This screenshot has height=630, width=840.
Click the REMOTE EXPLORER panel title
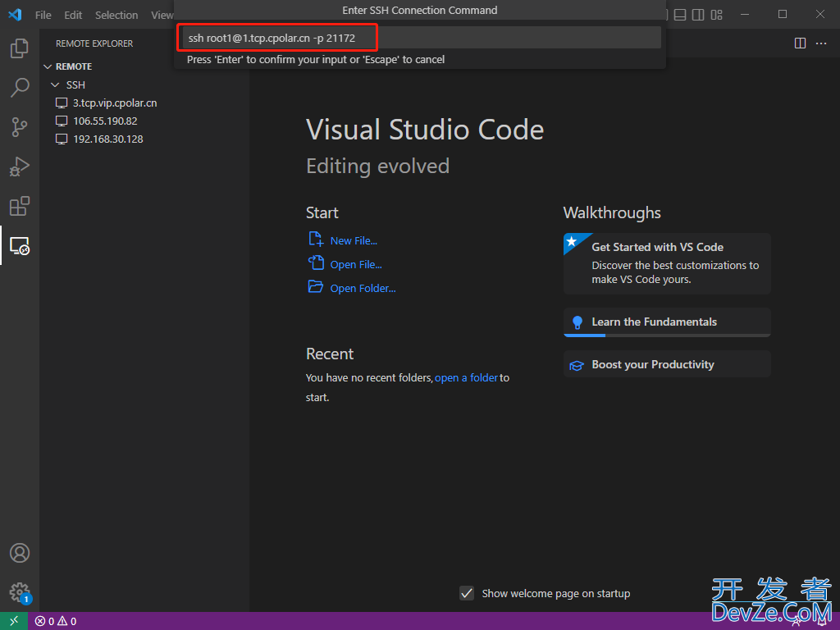(94, 44)
